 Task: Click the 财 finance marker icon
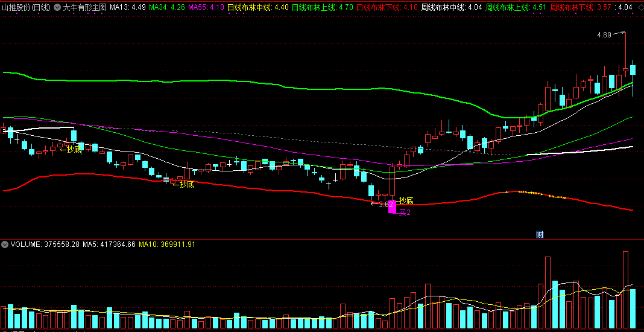(x=540, y=235)
